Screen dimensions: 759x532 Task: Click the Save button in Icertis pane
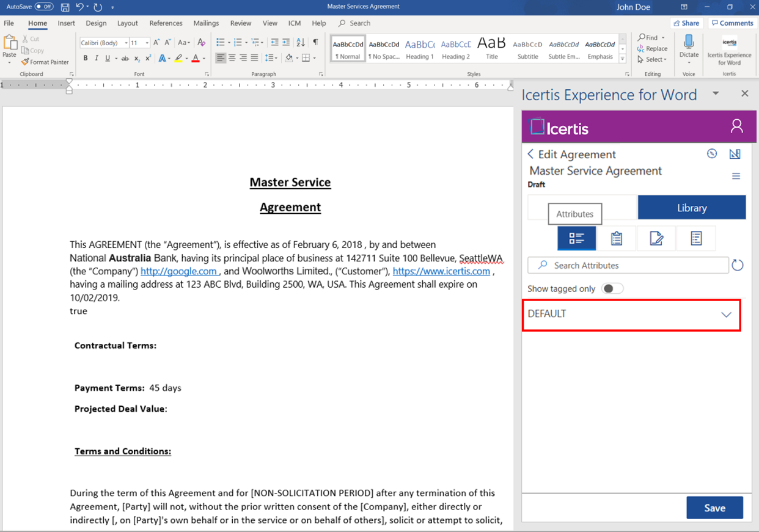[x=714, y=508]
